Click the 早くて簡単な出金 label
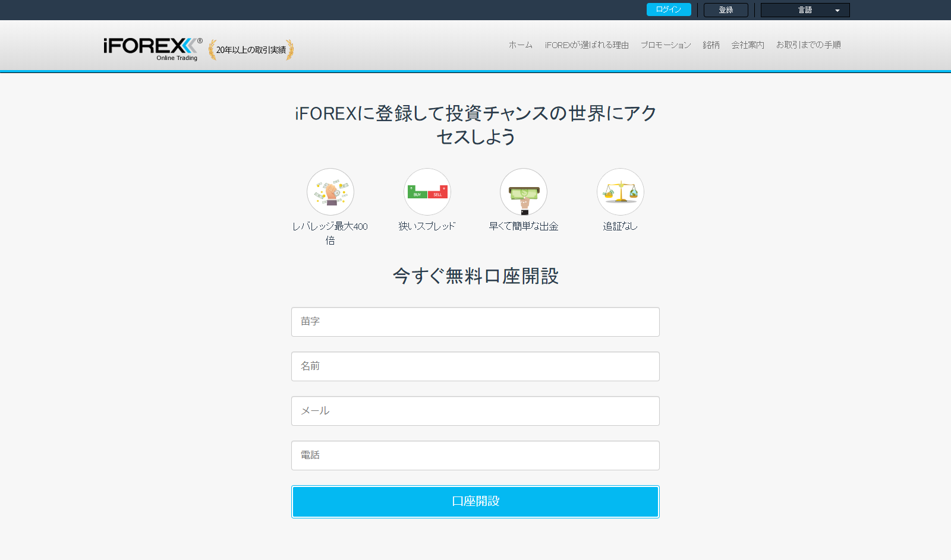951x560 pixels. [524, 226]
